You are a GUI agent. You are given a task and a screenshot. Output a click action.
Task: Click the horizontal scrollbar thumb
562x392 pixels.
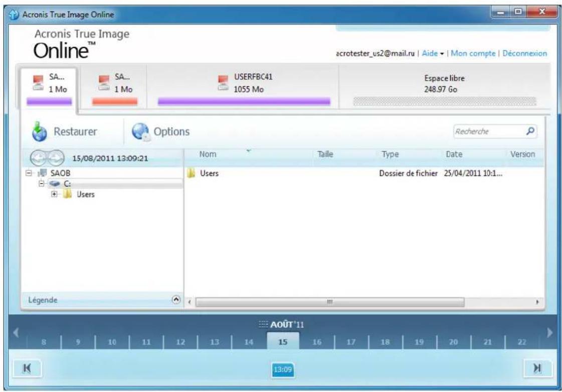[330, 302]
